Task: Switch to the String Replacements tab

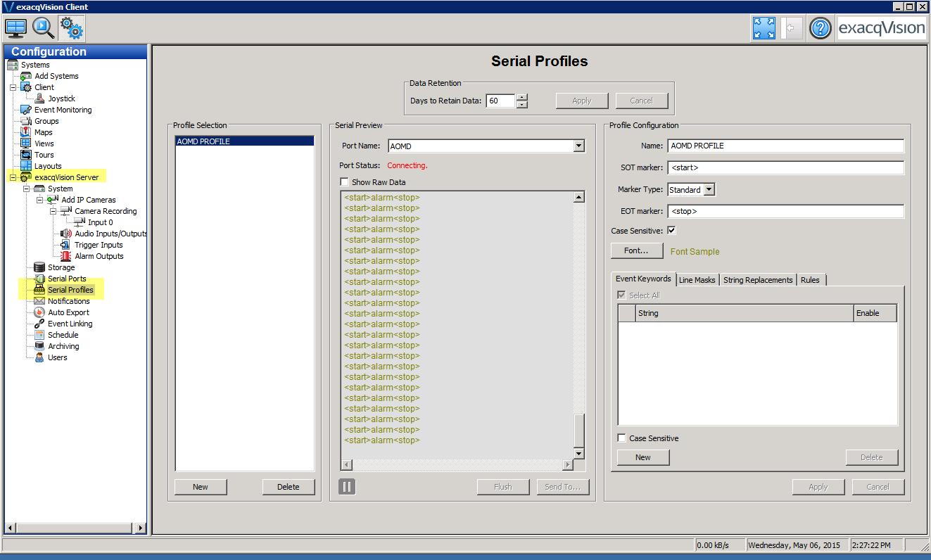Action: (758, 280)
